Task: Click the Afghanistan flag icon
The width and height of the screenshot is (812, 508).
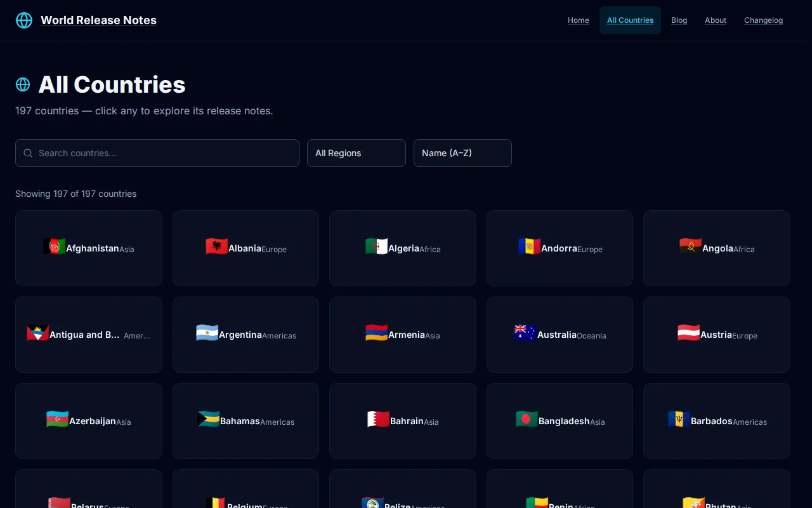Action: [55, 246]
